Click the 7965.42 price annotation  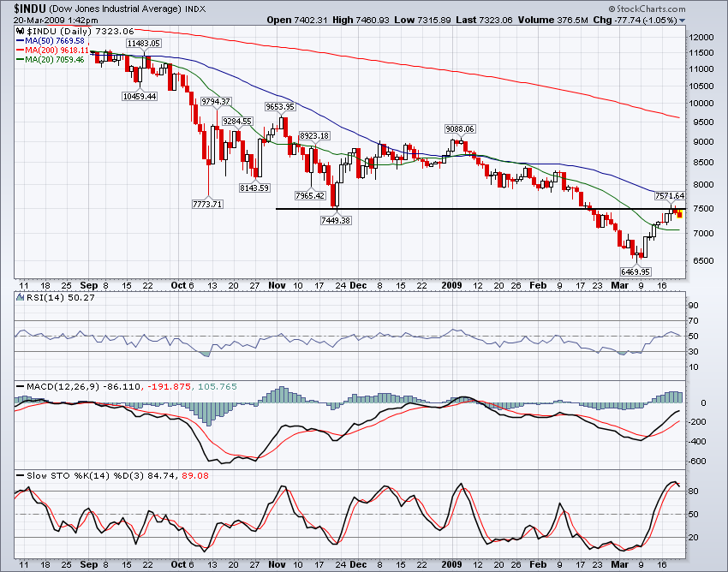pyautogui.click(x=310, y=195)
